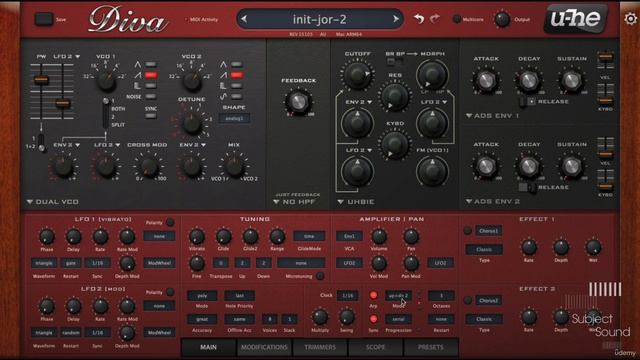Switch to the MAIN tab

click(208, 347)
